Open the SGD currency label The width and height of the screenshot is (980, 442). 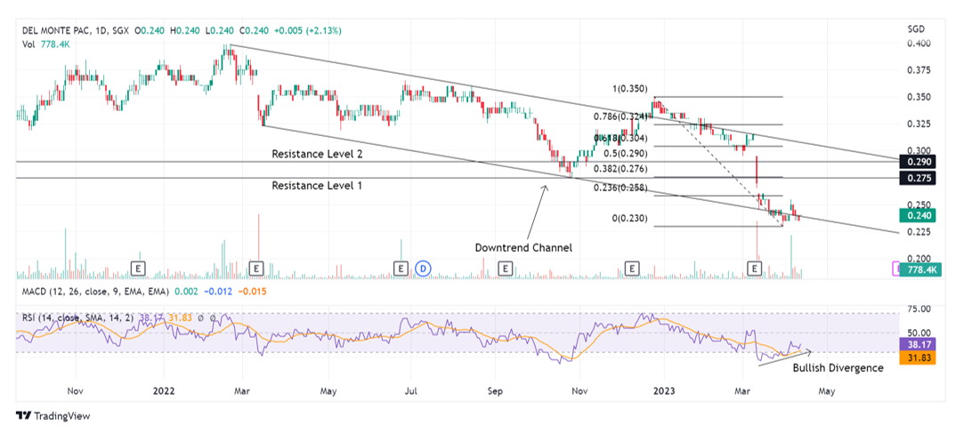916,28
